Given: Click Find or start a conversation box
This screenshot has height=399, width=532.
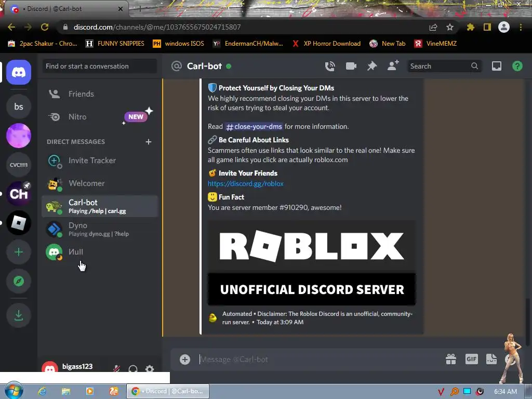Looking at the screenshot, I should click(99, 66).
